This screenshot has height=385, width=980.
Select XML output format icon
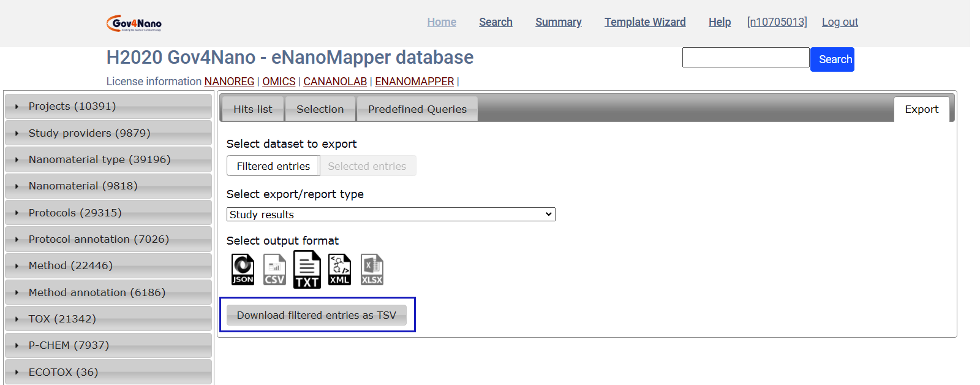pyautogui.click(x=339, y=270)
